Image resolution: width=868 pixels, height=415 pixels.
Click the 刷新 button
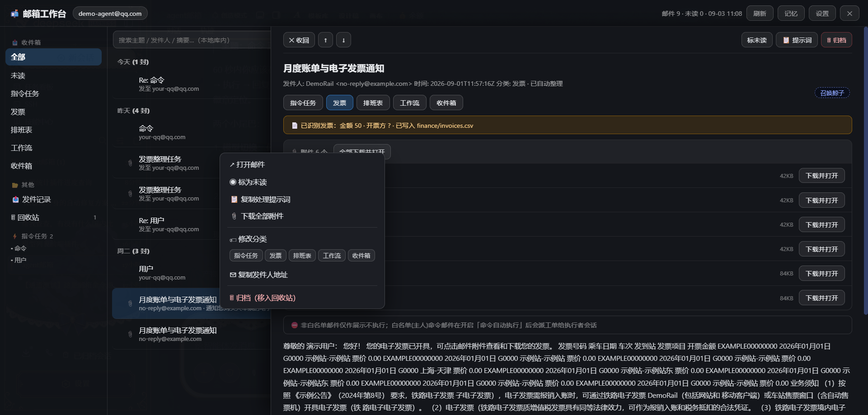[x=760, y=14]
